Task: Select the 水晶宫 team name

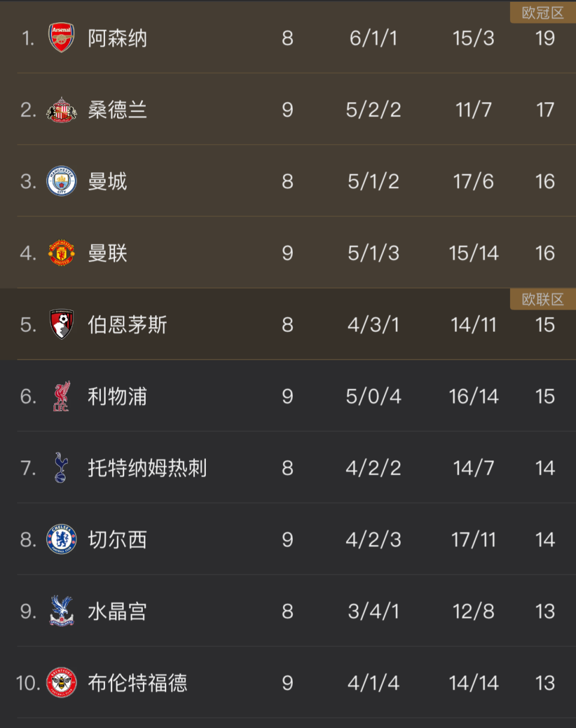Action: 117,611
